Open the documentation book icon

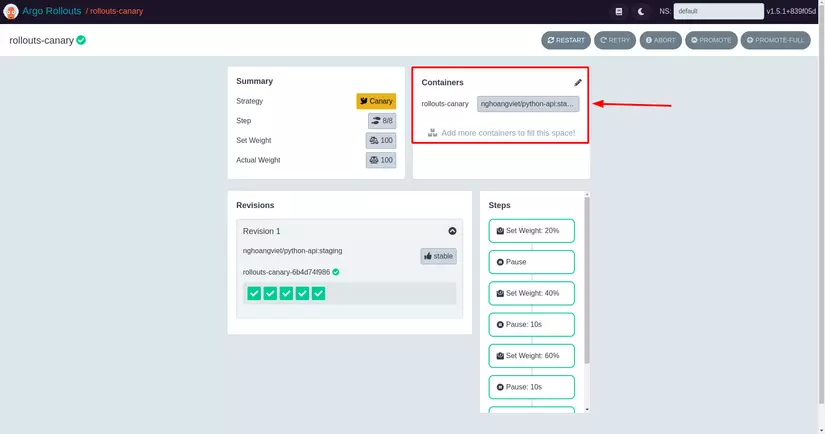(x=619, y=11)
